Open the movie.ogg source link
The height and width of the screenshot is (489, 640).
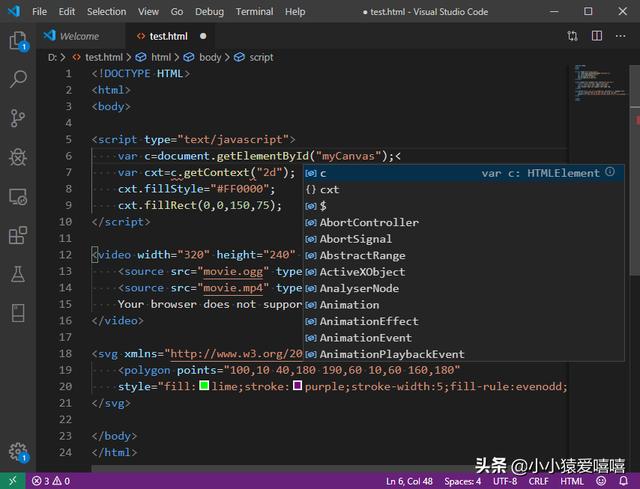(233, 271)
